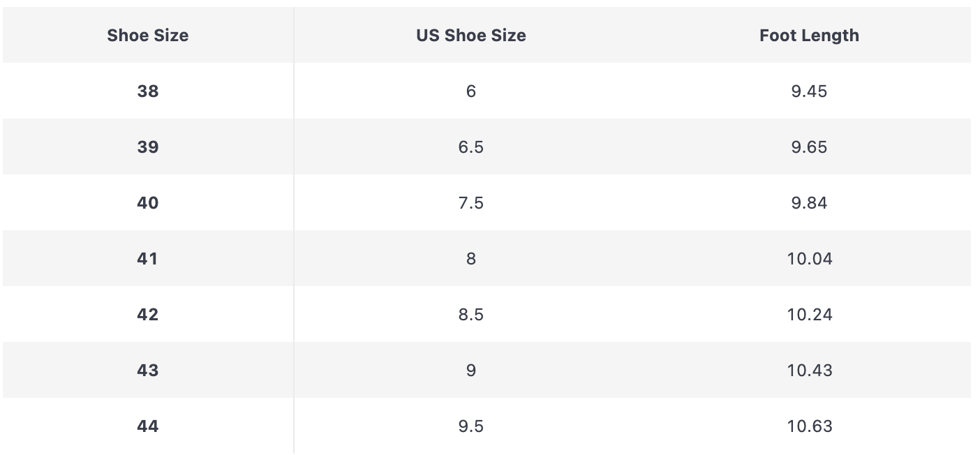The width and height of the screenshot is (980, 455).
Task: Click US shoe size 6 cell
Action: pyautogui.click(x=471, y=91)
